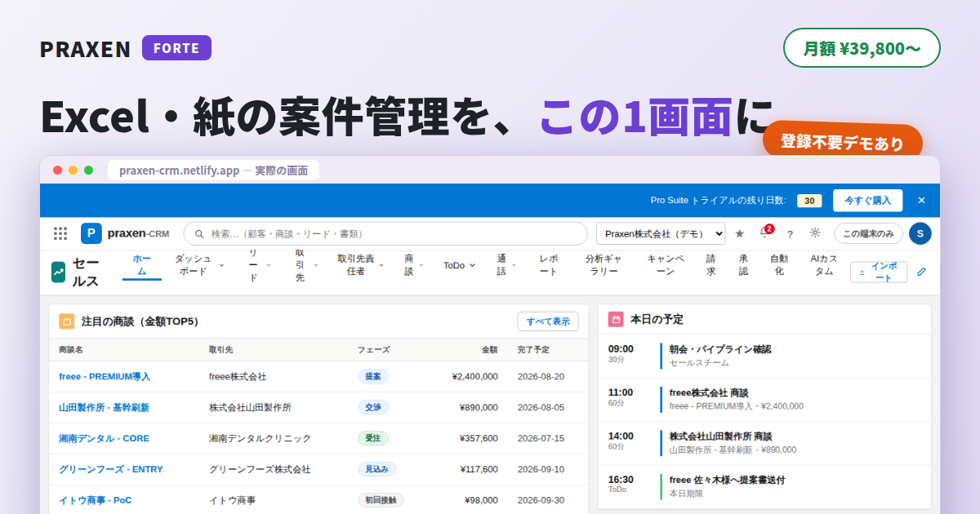Click the orange deals briefcase icon
This screenshot has width=980, height=514.
point(67,321)
